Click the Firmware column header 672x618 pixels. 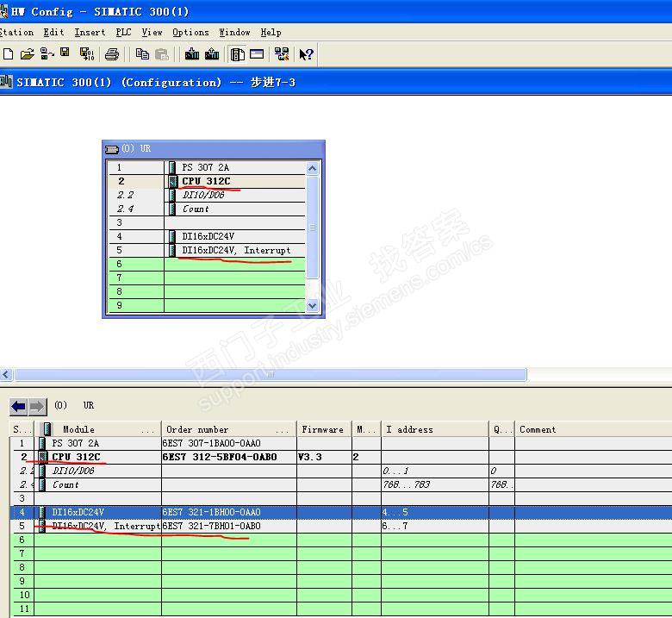(324, 429)
